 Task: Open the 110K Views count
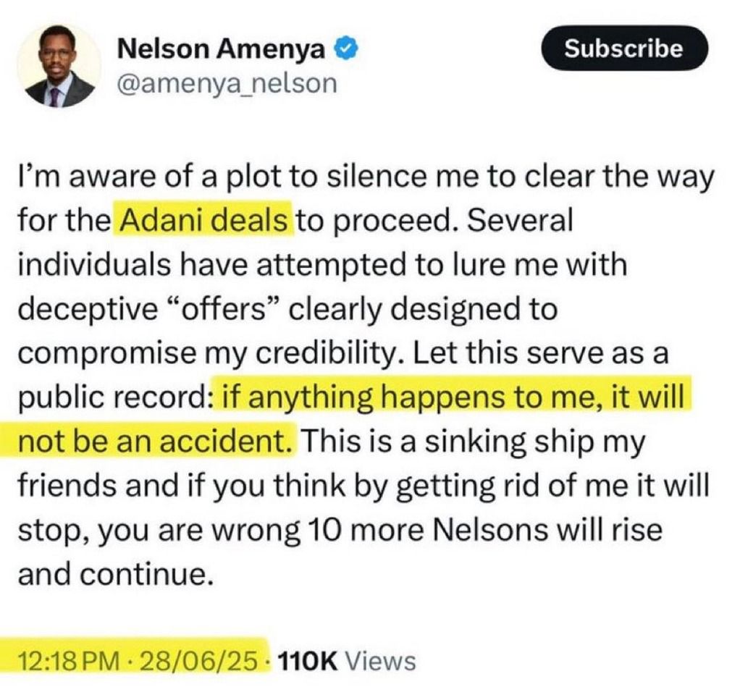[348, 661]
